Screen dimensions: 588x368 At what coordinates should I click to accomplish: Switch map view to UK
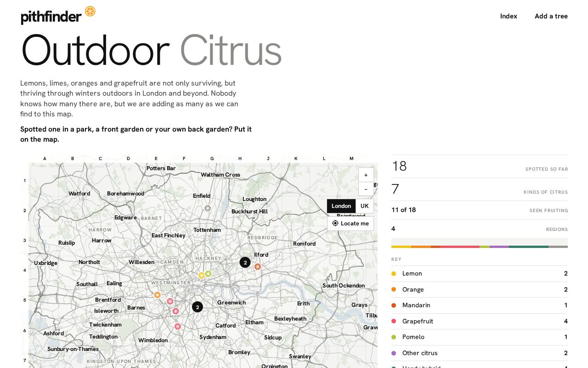click(364, 206)
